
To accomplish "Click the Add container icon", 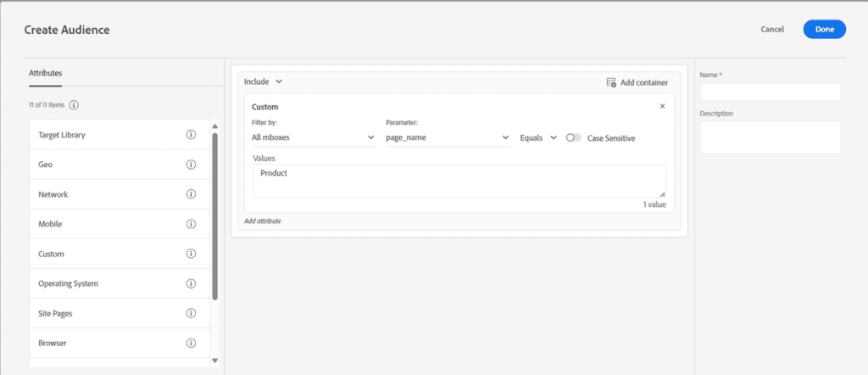I will (611, 82).
